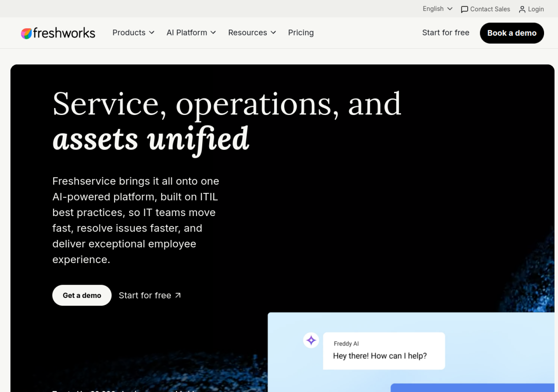
Task: Click Start for free in header
Action: 446,33
